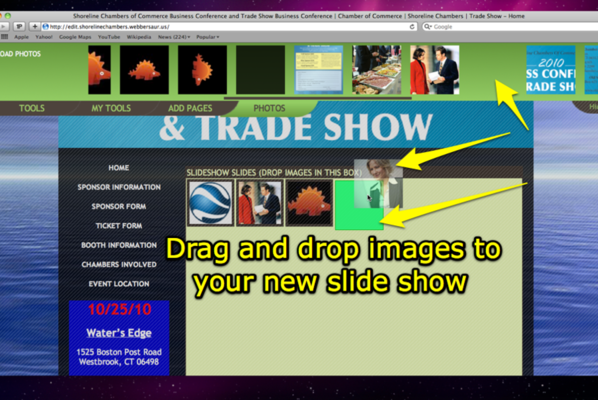Click the 10/25/10 date text
Screen dimensions: 598x400
[119, 309]
